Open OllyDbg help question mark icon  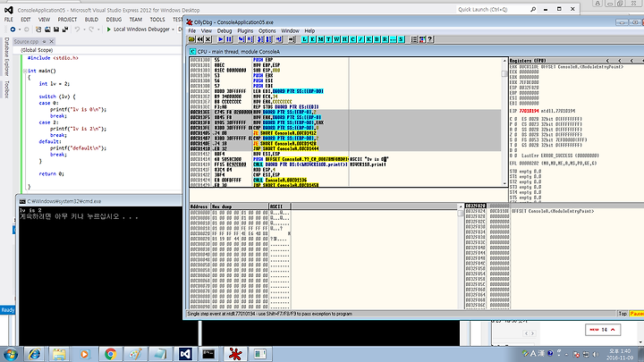[x=430, y=39]
